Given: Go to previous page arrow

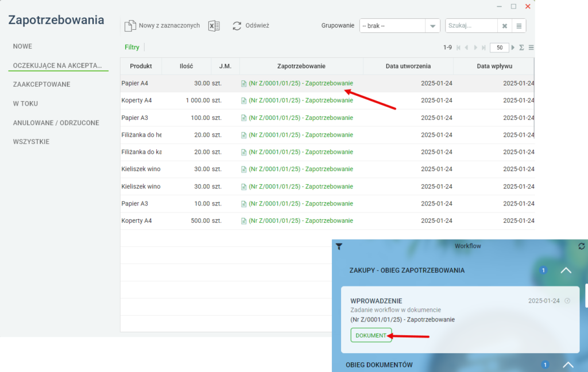Looking at the screenshot, I should click(x=466, y=48).
